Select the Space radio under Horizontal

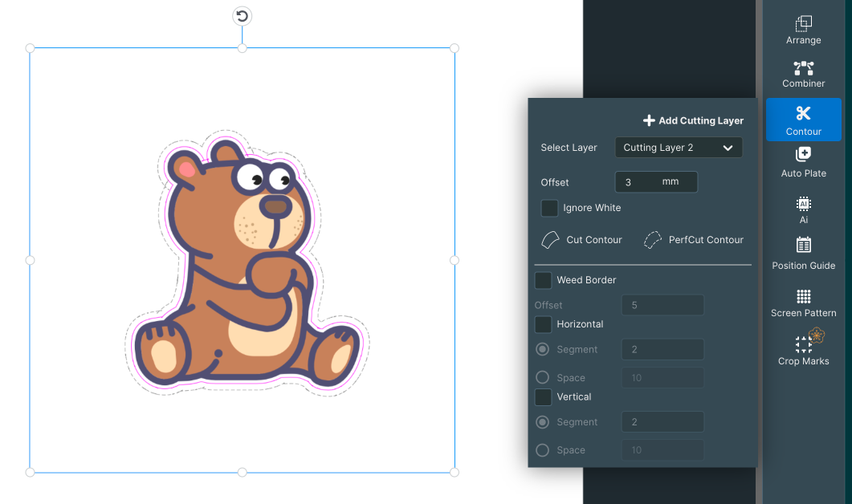(x=542, y=377)
